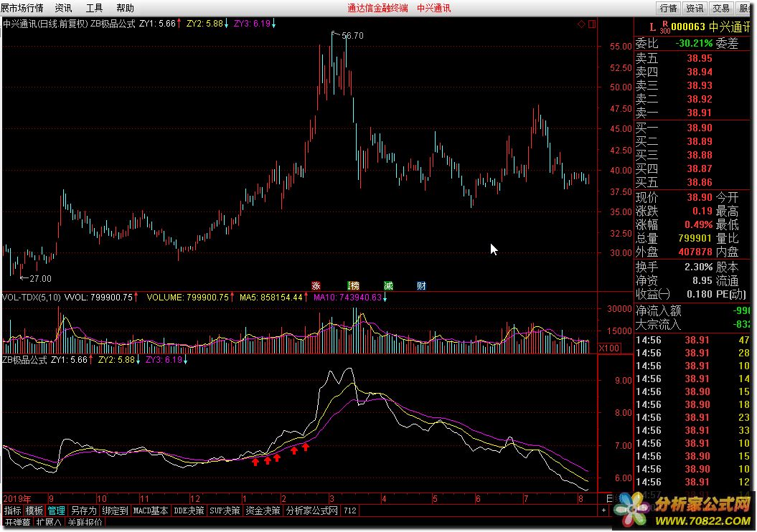757x532 pixels.
Task: Click the month 12 marker on the time axis
Action: 194,499
